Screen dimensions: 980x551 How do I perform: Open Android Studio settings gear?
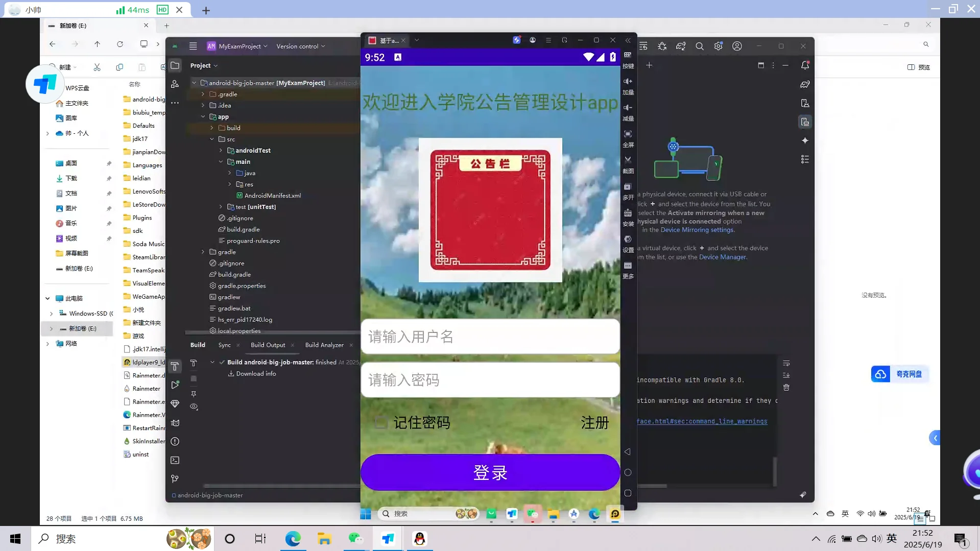[x=718, y=46]
